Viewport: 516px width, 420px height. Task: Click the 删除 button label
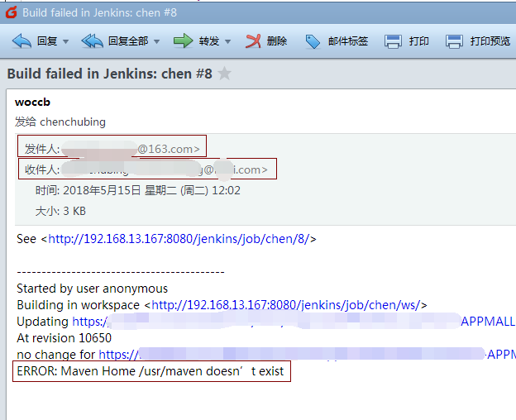click(x=277, y=41)
